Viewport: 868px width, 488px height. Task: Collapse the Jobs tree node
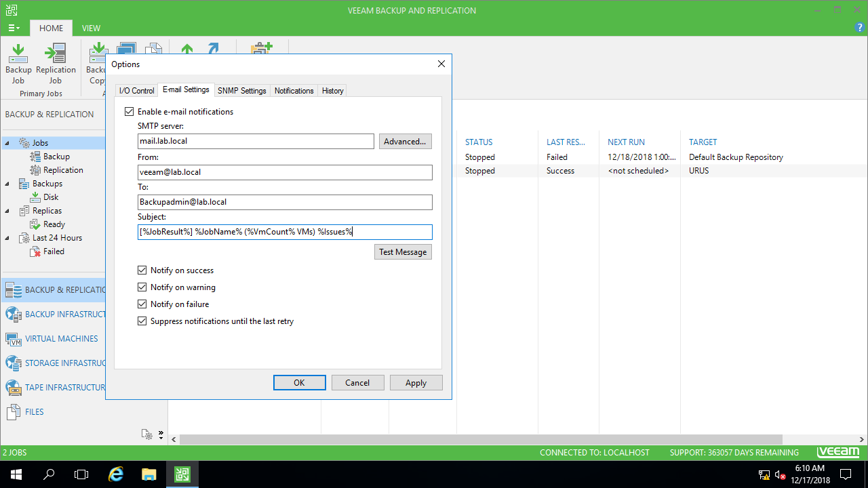7,143
